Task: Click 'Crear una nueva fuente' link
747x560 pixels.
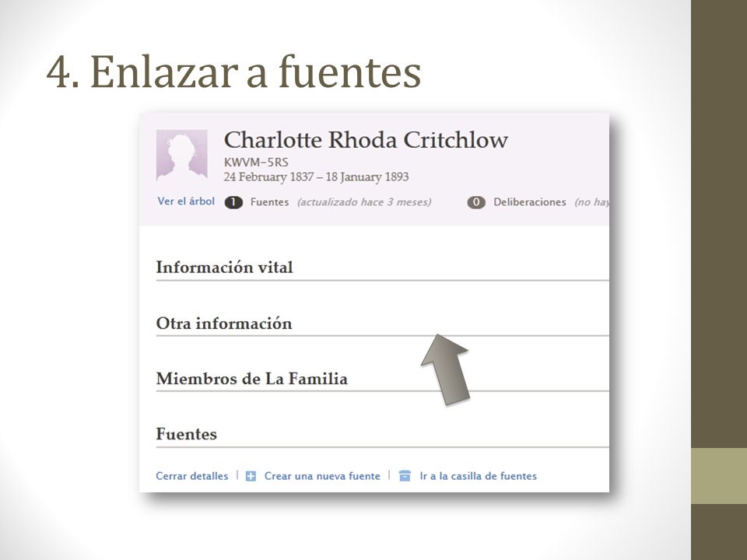Action: coord(322,476)
